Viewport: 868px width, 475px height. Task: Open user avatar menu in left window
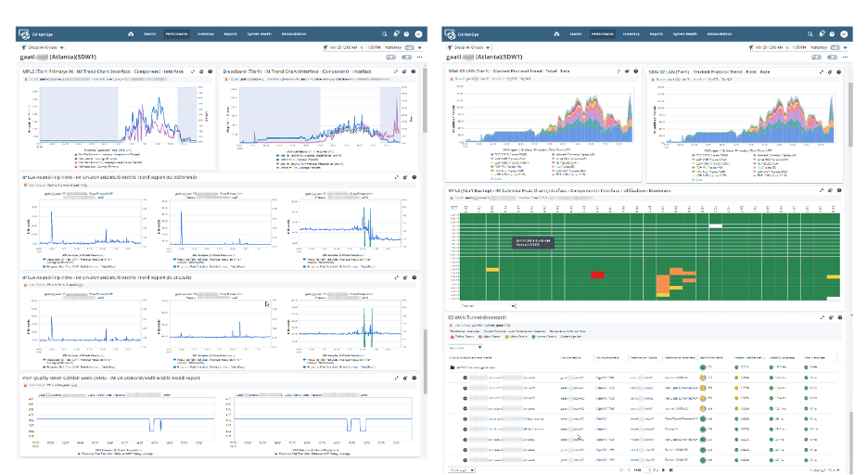click(x=418, y=32)
